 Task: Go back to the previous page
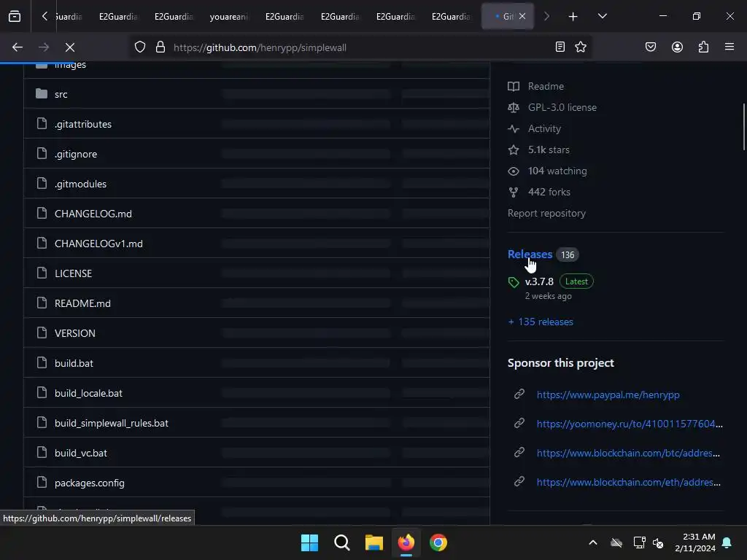click(18, 47)
